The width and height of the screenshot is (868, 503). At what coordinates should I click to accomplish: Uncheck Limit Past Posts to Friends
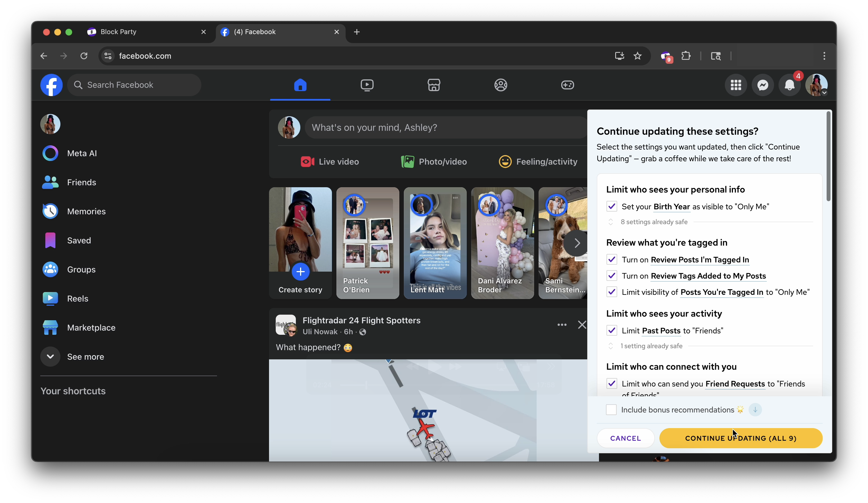(x=611, y=330)
